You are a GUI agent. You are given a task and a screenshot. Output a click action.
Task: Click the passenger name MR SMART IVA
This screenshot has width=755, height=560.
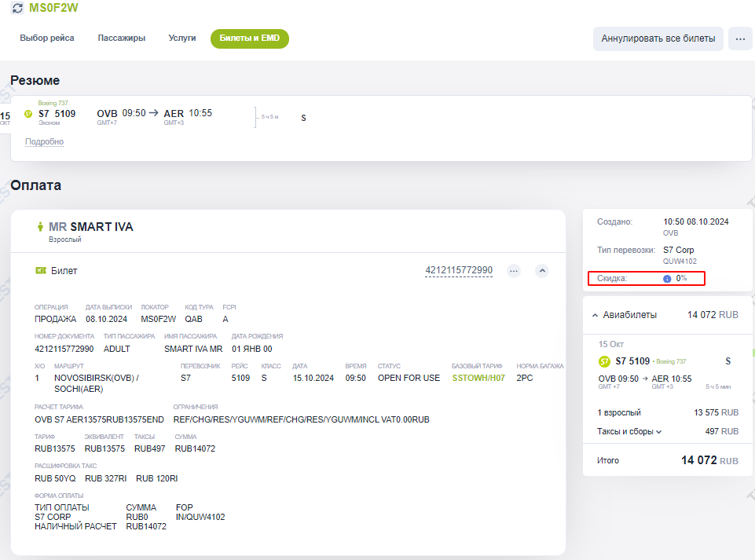91,227
